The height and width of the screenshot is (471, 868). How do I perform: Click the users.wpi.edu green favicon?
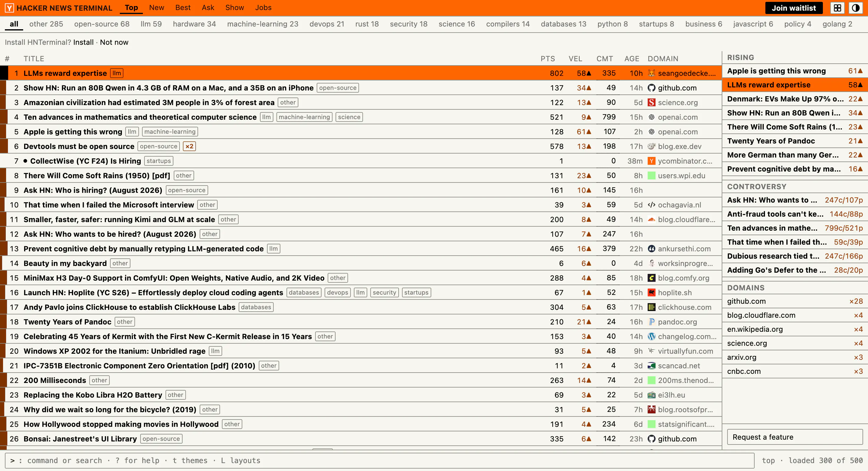(652, 175)
